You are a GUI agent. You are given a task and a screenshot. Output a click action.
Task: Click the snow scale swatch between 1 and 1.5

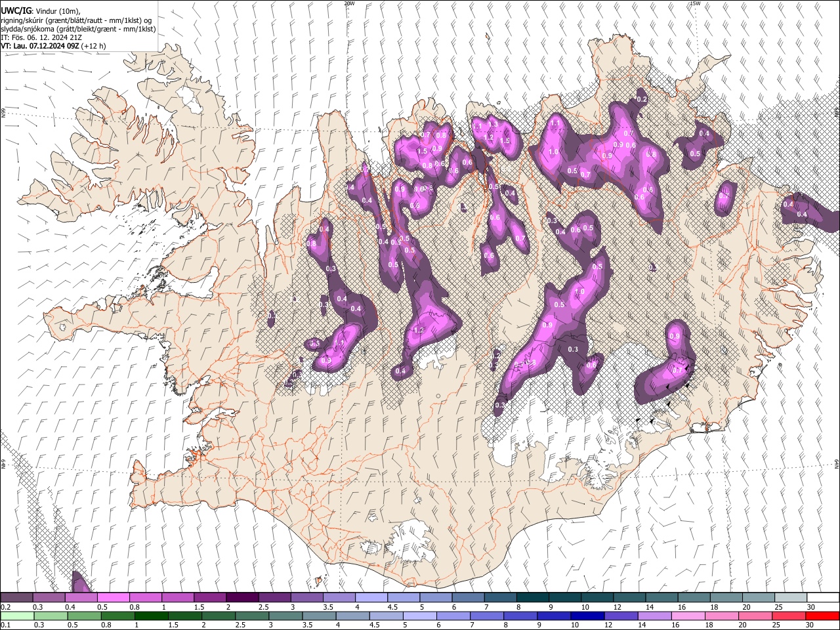click(177, 598)
